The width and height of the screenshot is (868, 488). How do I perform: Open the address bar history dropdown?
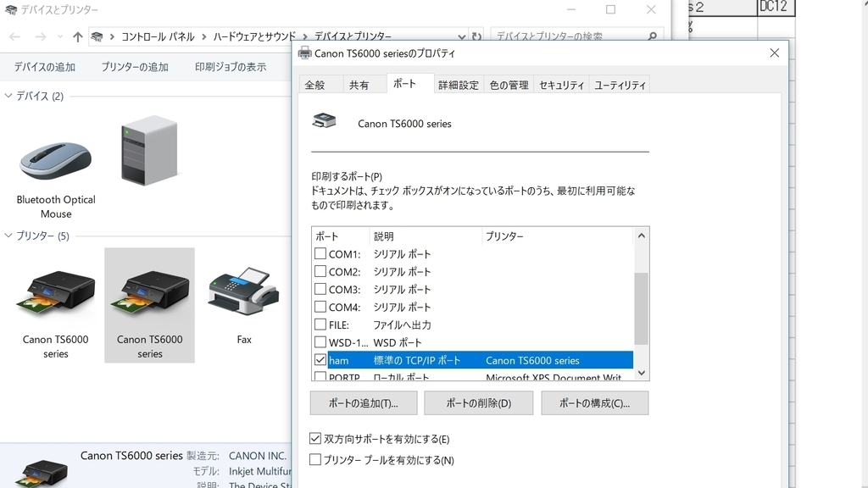462,36
